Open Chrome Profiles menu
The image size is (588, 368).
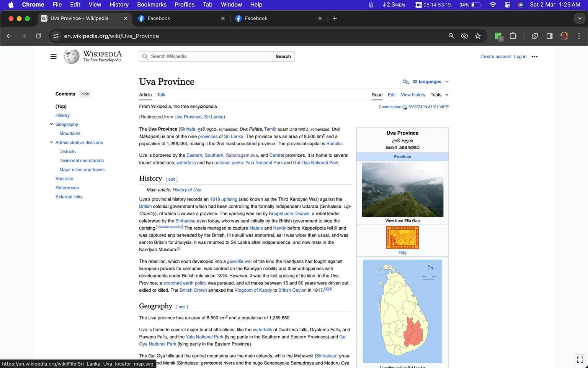click(185, 5)
